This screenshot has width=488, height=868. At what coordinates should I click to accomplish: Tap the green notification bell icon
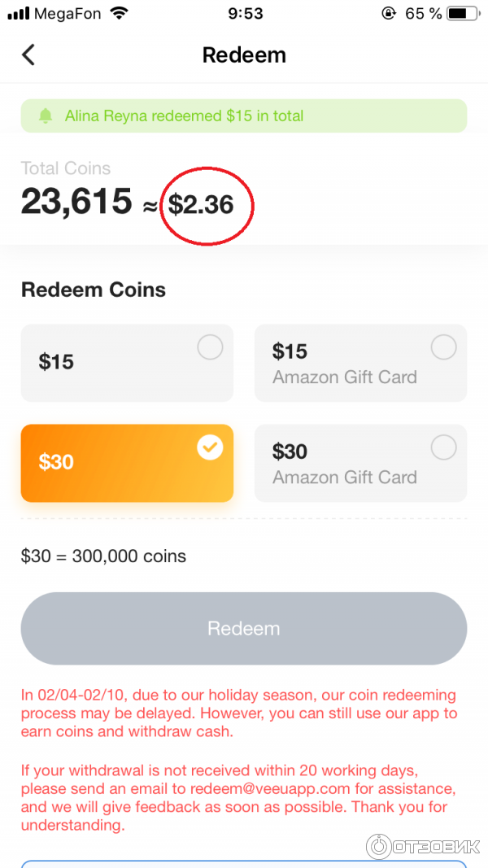click(x=46, y=116)
